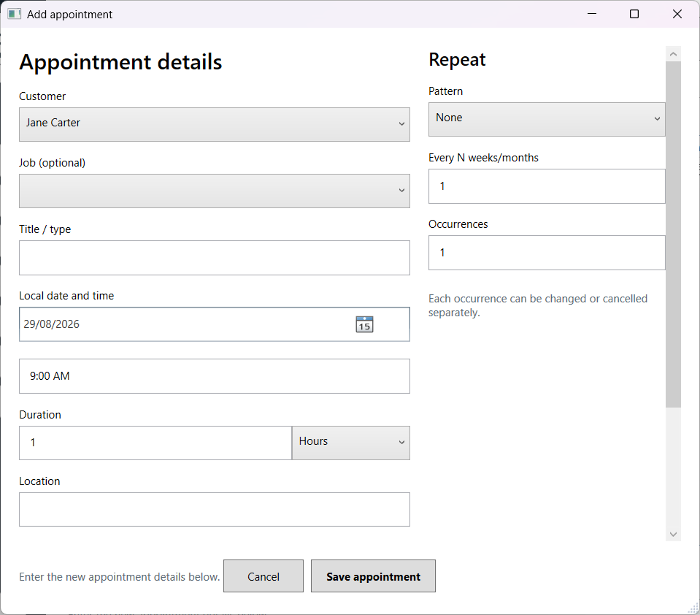
Task: Click the app icon in title bar
Action: coord(15,15)
